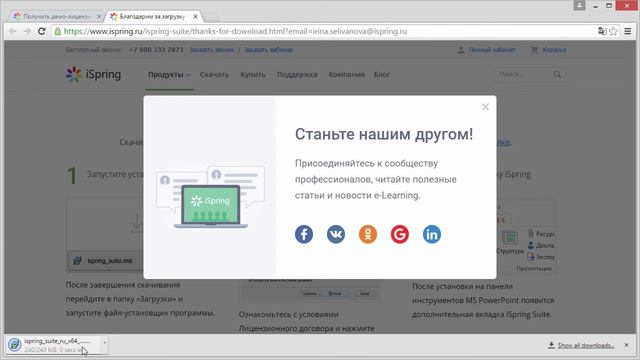Open a new tab with the blank tab button

pyautogui.click(x=211, y=17)
